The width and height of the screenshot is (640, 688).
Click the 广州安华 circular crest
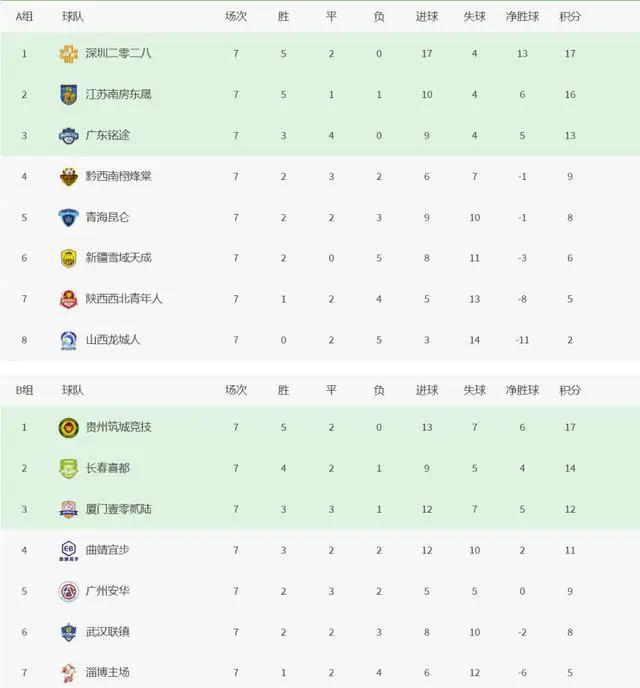[68, 591]
